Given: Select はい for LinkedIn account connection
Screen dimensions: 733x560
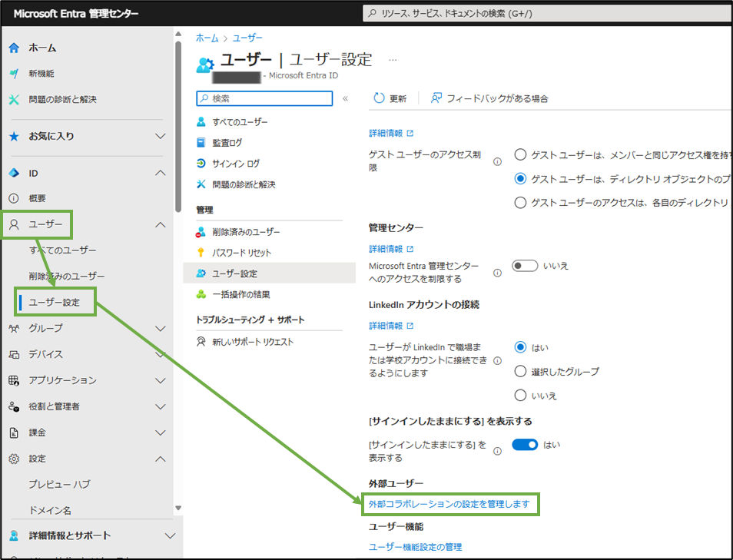Looking at the screenshot, I should pyautogui.click(x=520, y=347).
